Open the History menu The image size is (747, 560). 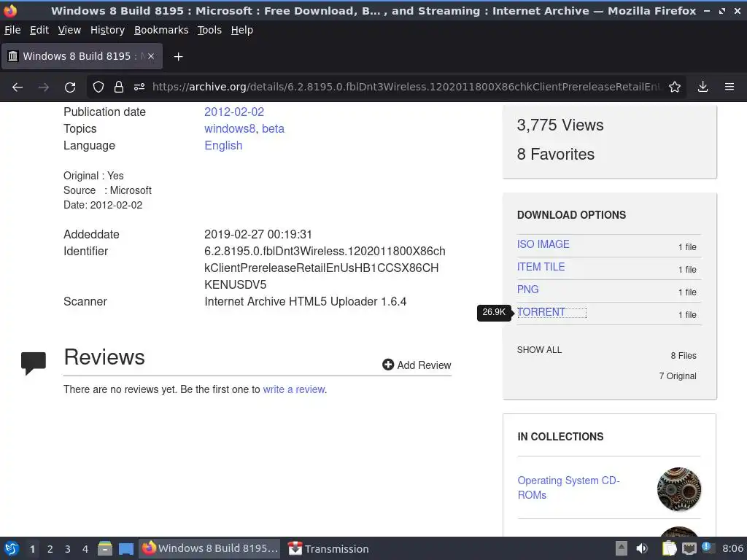pyautogui.click(x=107, y=30)
